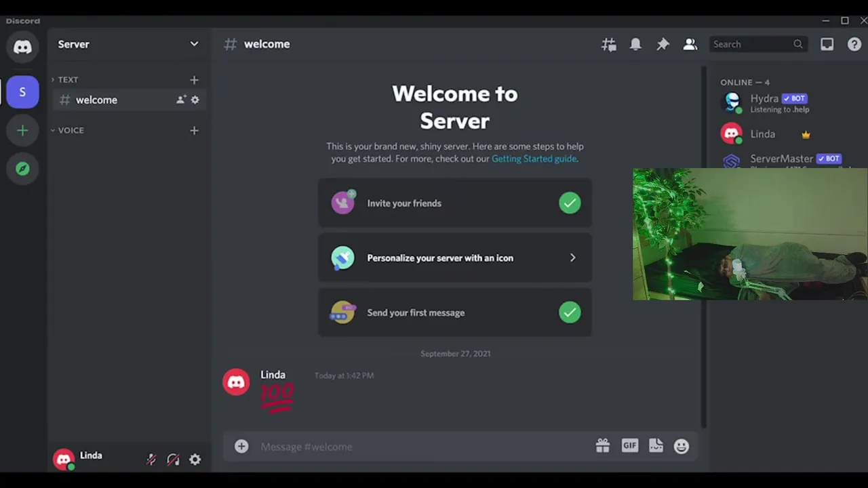Create a new voice channel
This screenshot has height=488, width=868.
(x=194, y=130)
